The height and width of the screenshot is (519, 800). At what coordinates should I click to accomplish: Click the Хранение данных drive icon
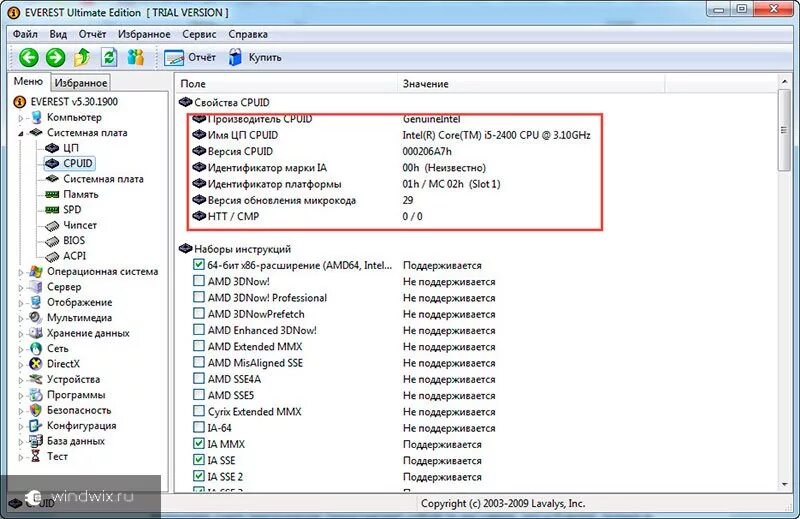click(x=36, y=333)
